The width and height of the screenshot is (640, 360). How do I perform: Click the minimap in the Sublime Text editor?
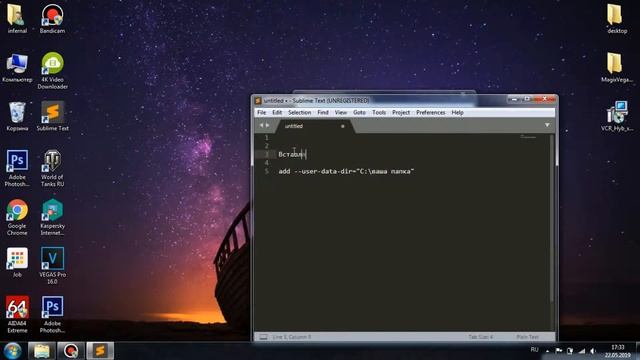click(528, 137)
